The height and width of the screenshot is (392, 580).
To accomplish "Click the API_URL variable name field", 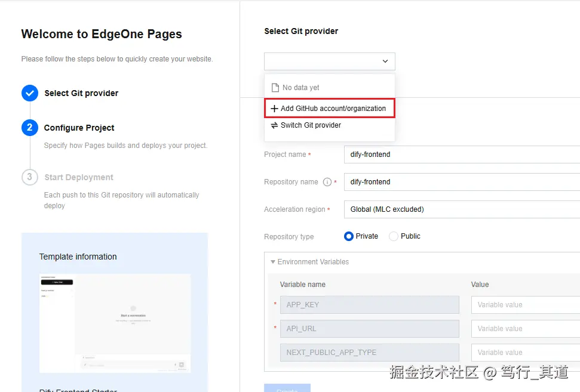I will [x=370, y=329].
